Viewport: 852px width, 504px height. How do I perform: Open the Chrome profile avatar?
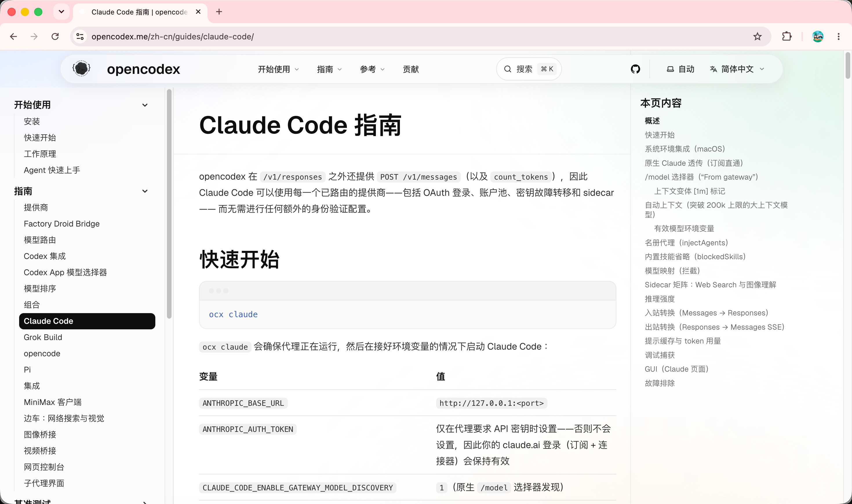click(x=818, y=36)
